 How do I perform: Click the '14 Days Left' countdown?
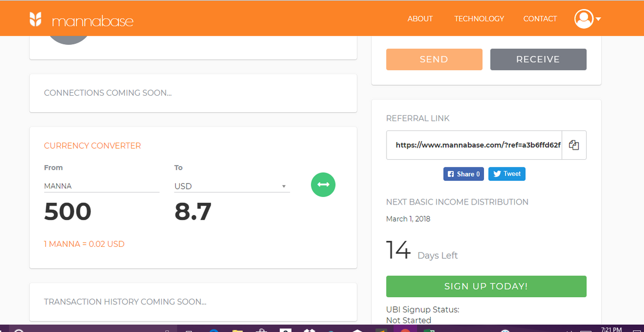[422, 250]
